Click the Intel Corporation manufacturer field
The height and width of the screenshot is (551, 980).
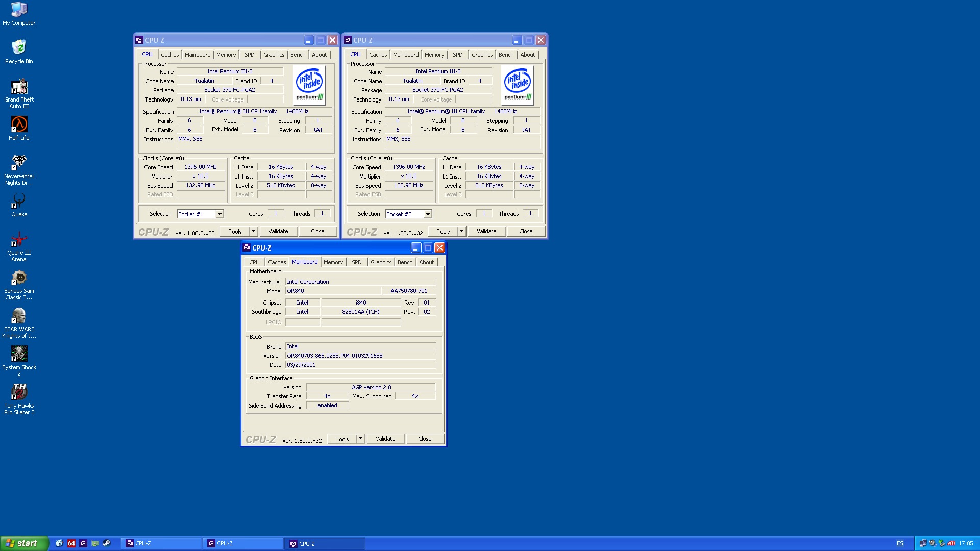(x=360, y=282)
